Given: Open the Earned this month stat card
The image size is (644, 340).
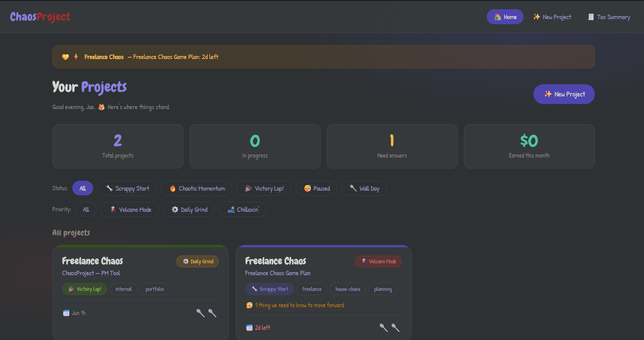Looking at the screenshot, I should (x=529, y=146).
